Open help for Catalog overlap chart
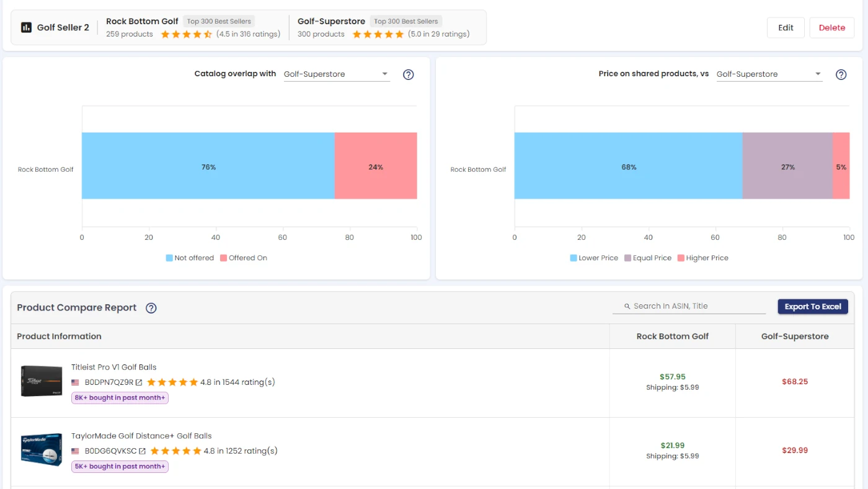The image size is (868, 489). (x=408, y=74)
